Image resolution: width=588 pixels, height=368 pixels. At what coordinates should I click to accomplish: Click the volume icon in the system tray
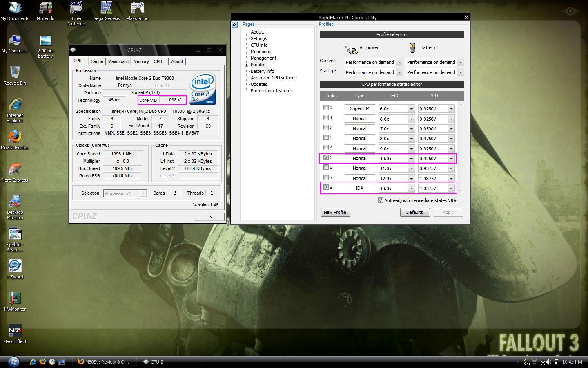pyautogui.click(x=548, y=362)
